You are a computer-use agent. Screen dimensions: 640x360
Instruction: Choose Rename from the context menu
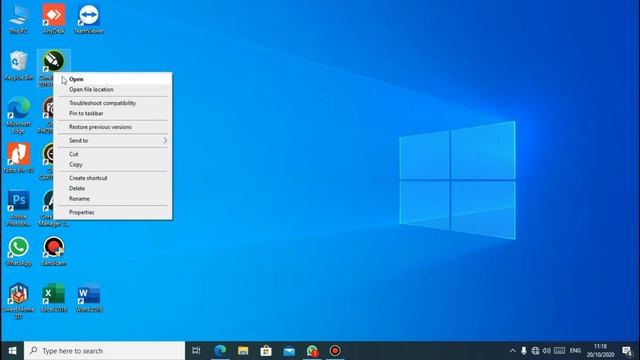[113, 199]
